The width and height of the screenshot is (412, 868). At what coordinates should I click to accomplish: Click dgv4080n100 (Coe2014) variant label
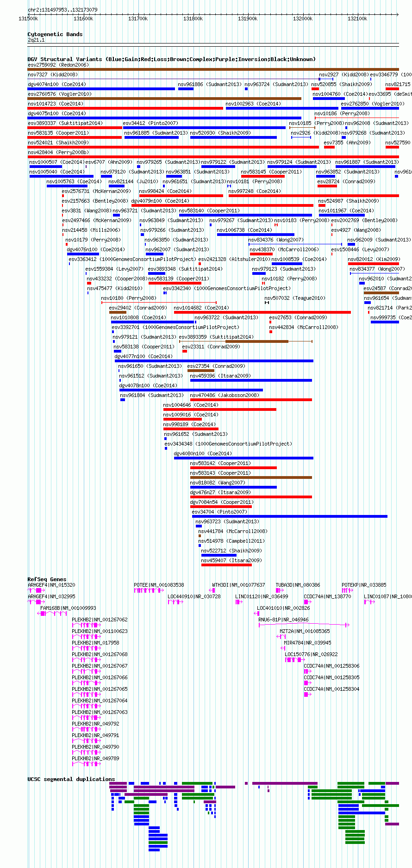point(203,453)
